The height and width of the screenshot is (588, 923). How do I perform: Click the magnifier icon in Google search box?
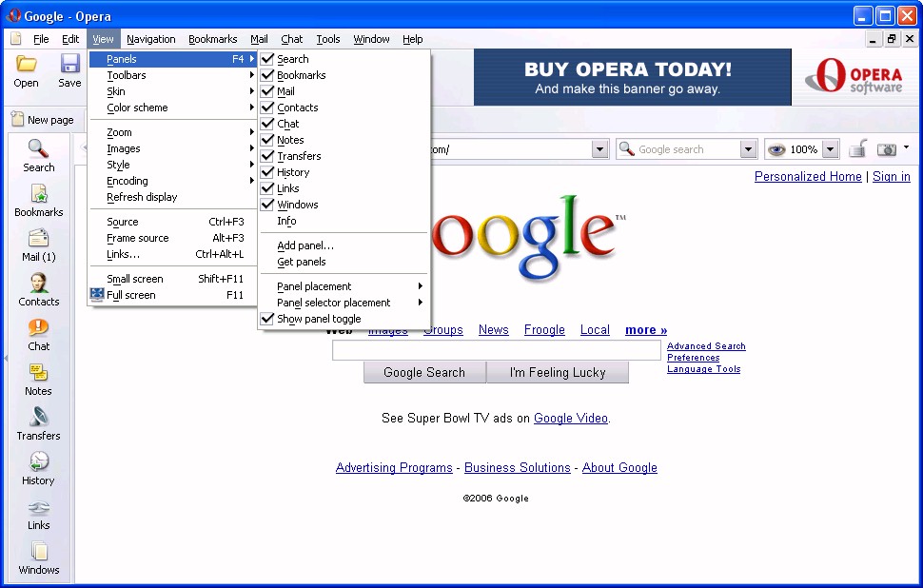(627, 149)
